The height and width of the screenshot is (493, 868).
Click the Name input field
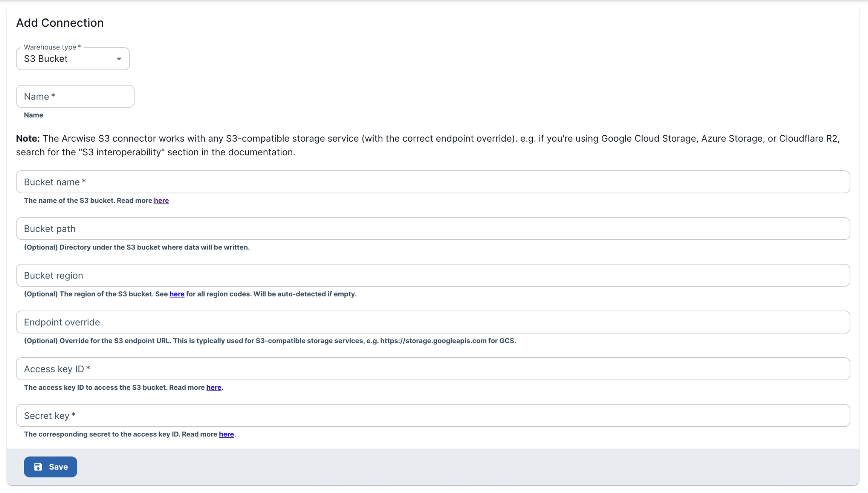tap(75, 96)
